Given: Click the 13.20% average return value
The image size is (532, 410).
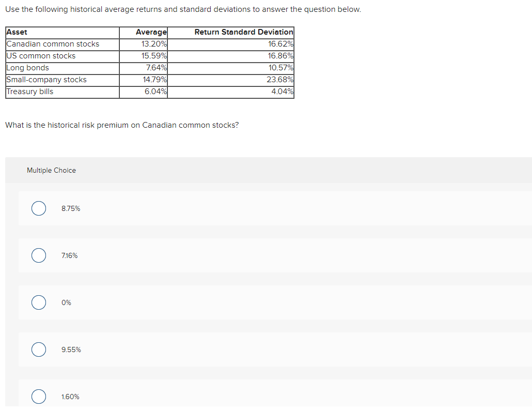Looking at the screenshot, I should click(x=153, y=44).
